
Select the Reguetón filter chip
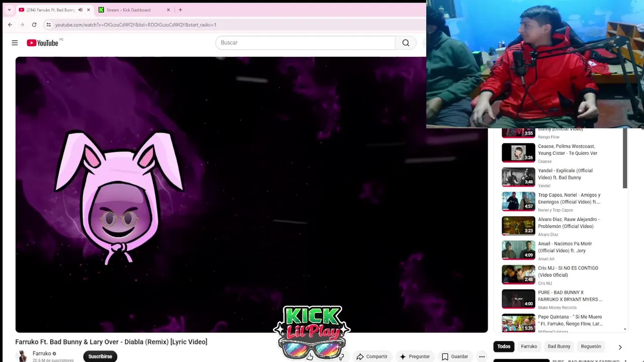coord(591,346)
